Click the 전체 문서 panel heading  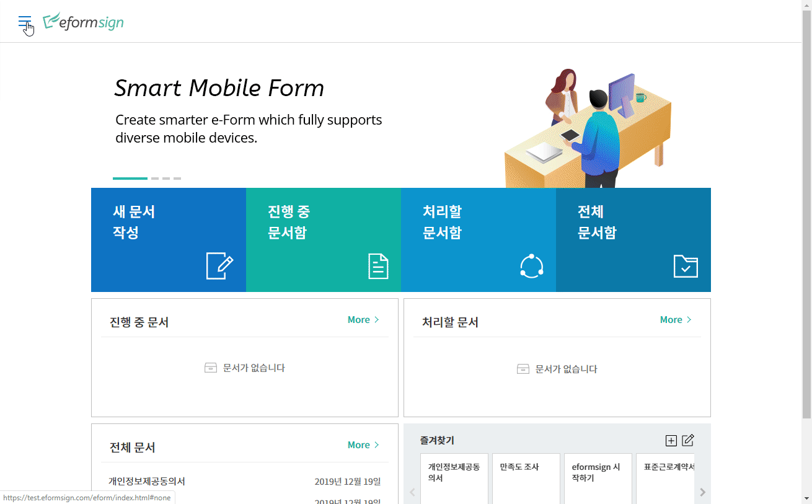tap(132, 448)
